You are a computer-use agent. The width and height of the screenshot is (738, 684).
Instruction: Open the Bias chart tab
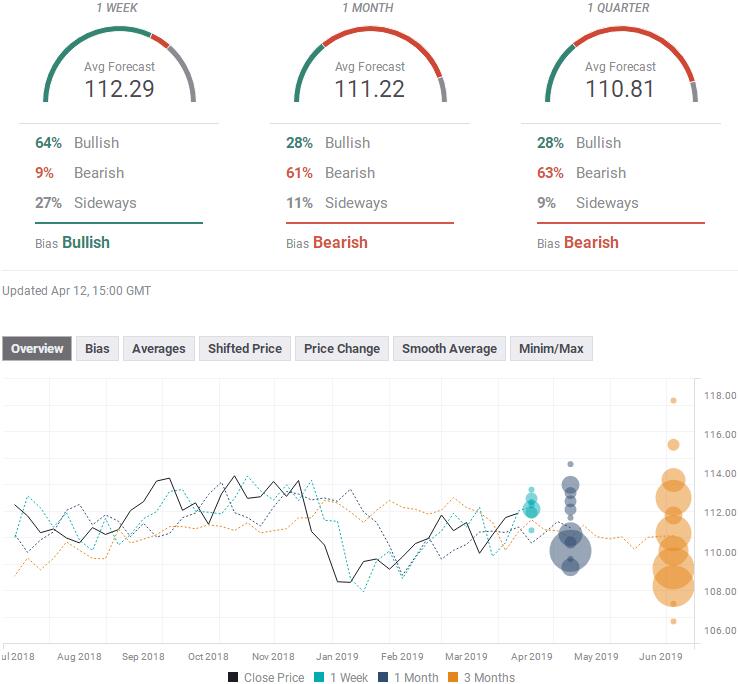click(x=97, y=349)
